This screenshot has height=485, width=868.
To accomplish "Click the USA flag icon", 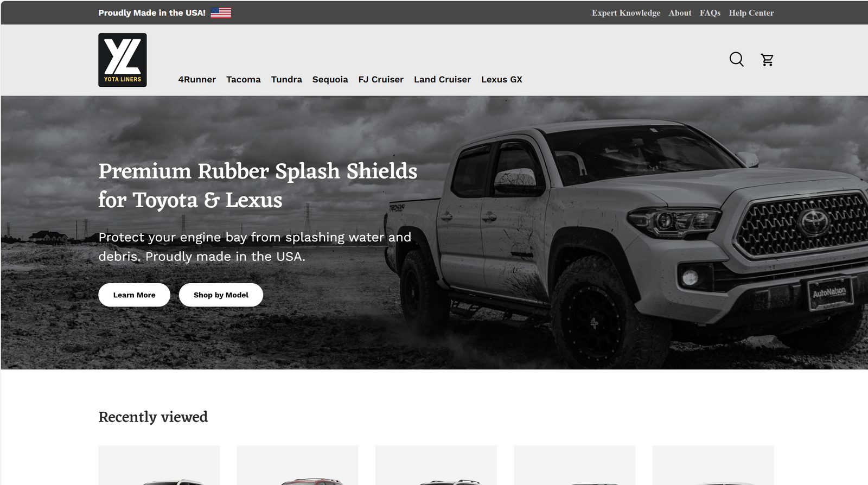I will 221,12.
